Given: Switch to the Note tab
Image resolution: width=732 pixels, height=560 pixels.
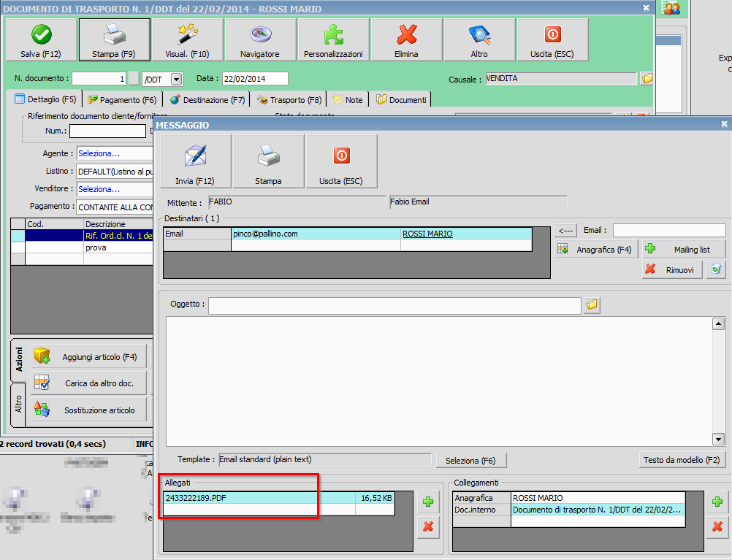Looking at the screenshot, I should click(x=348, y=100).
